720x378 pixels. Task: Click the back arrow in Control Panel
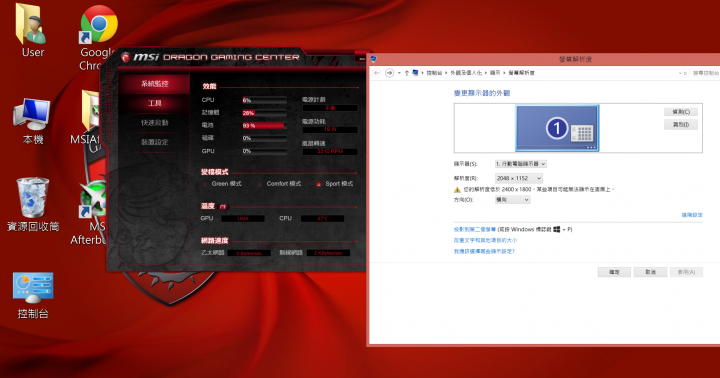[377, 73]
